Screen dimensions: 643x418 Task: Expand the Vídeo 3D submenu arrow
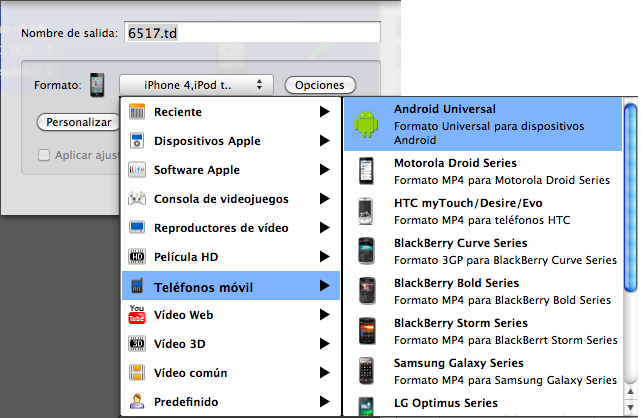[x=324, y=344]
